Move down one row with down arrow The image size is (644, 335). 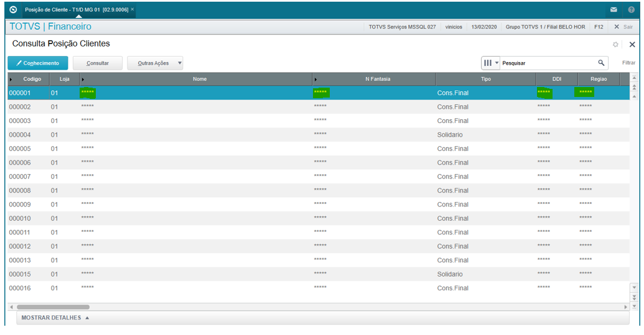634,287
